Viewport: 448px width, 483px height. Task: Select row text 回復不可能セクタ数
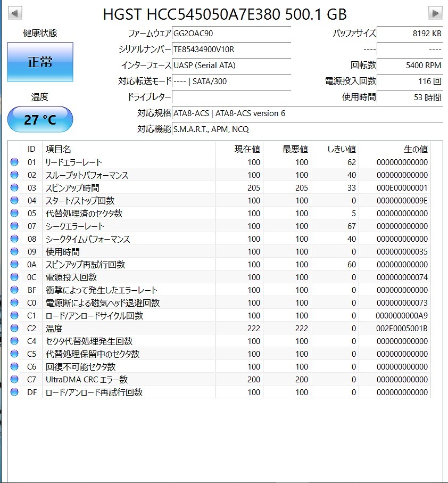(80, 367)
